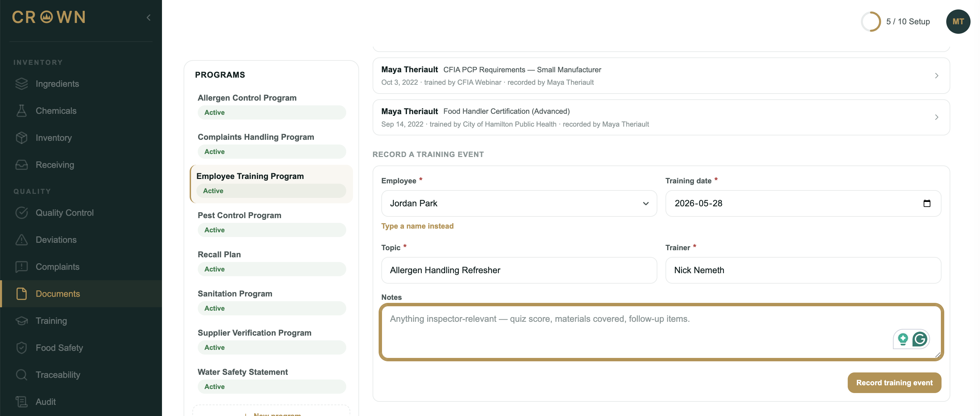Image resolution: width=980 pixels, height=416 pixels.
Task: Click the Active badge under Sanitation Program
Action: tap(272, 308)
